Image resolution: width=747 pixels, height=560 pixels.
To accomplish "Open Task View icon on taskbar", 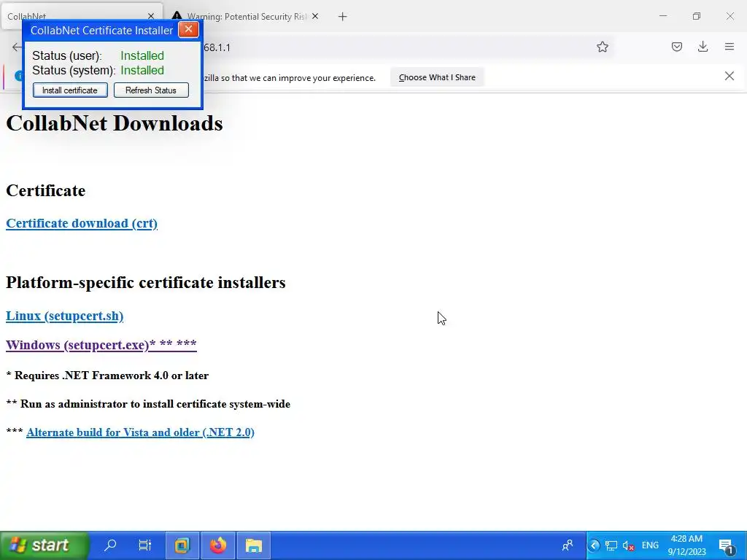I will coord(145,545).
